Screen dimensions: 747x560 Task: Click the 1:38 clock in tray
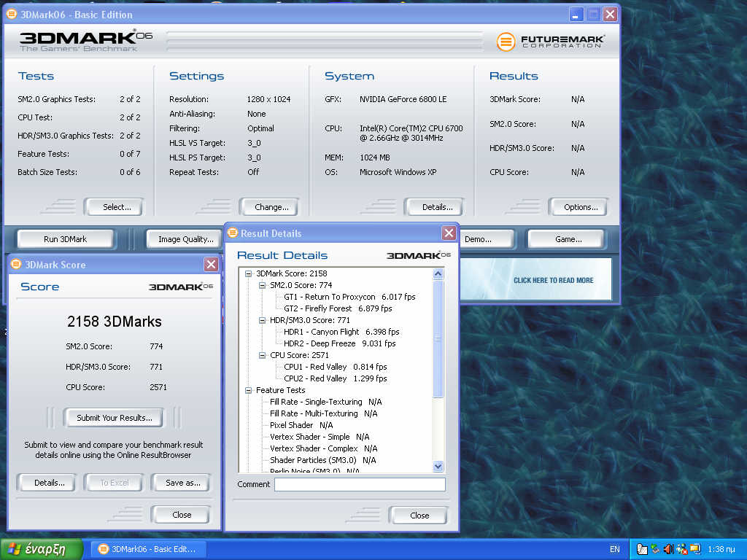pyautogui.click(x=721, y=549)
